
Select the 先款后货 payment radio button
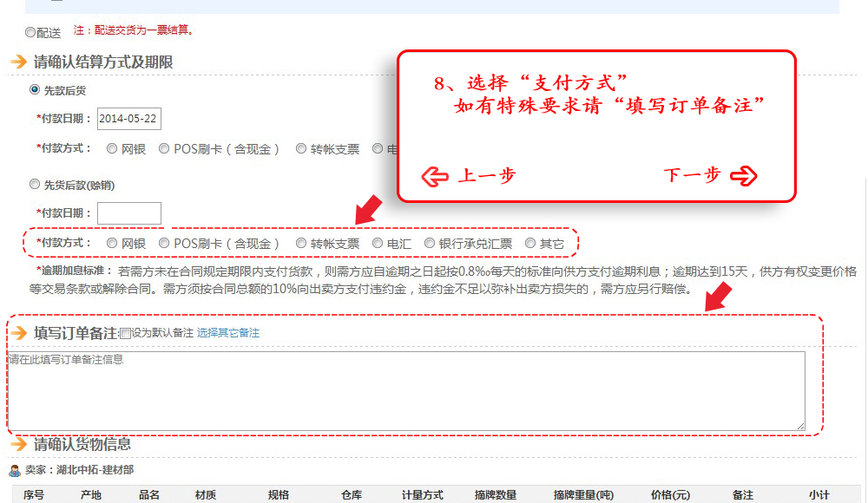35,89
